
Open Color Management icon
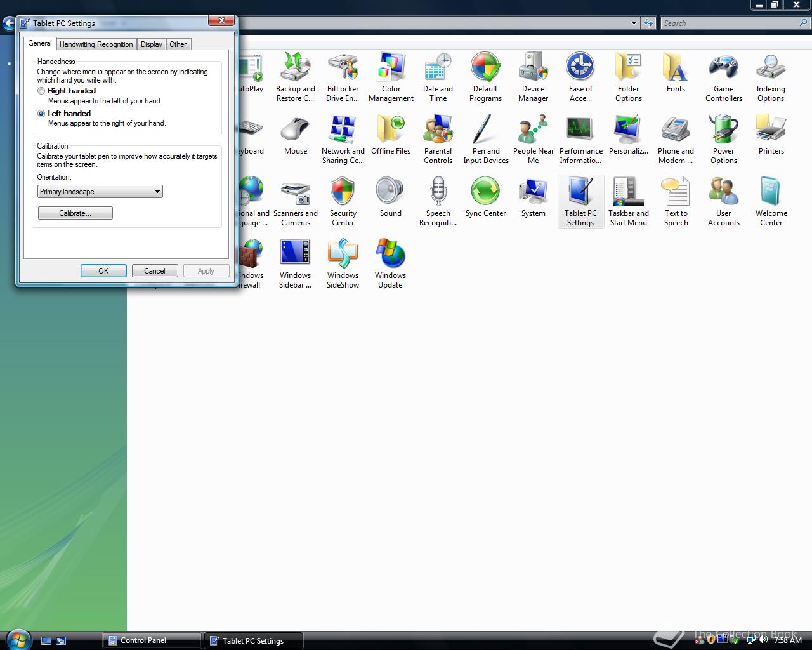[391, 77]
